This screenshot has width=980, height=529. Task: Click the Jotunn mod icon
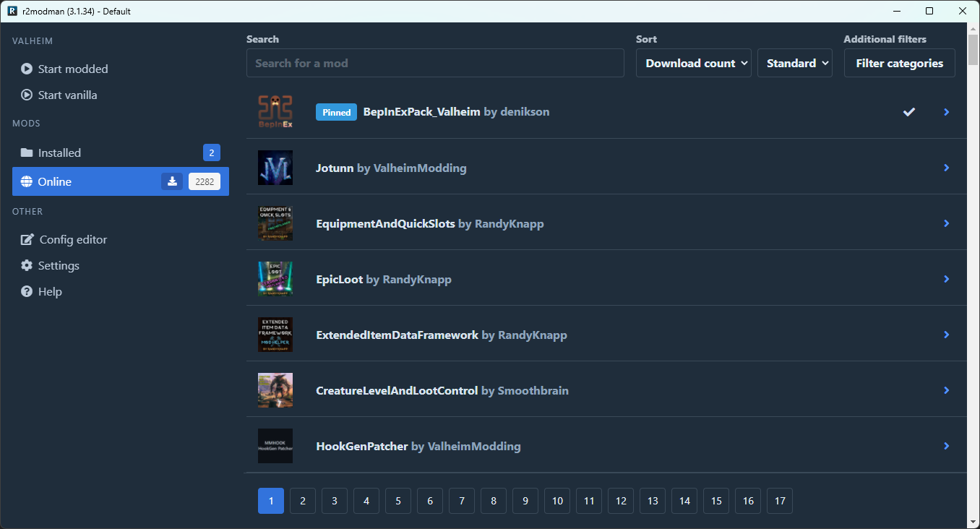275,168
